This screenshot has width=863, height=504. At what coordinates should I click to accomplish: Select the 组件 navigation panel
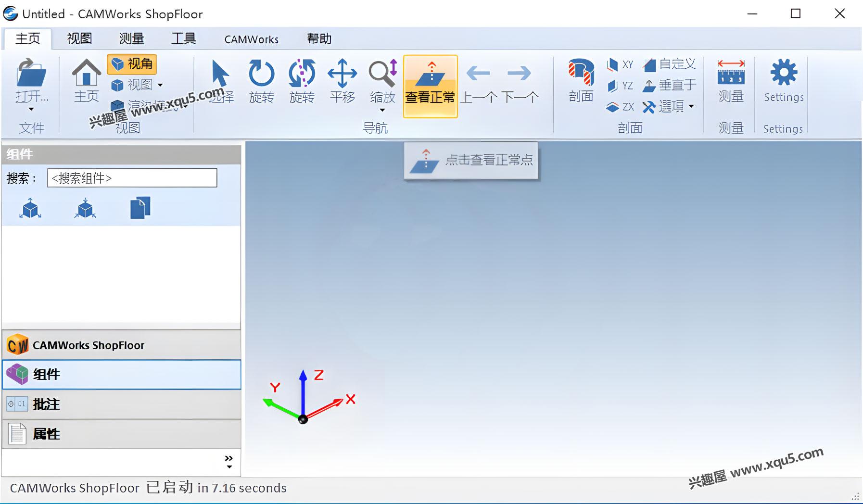(121, 374)
